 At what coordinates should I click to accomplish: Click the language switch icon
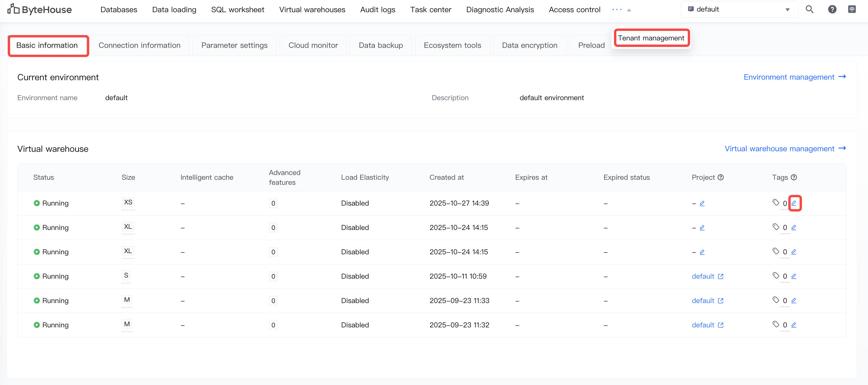pyautogui.click(x=851, y=10)
